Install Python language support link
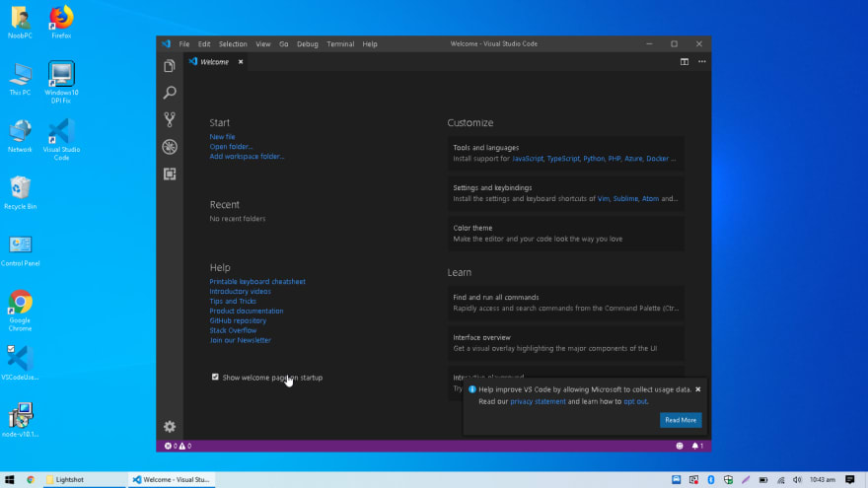The width and height of the screenshot is (868, 488). coord(594,159)
